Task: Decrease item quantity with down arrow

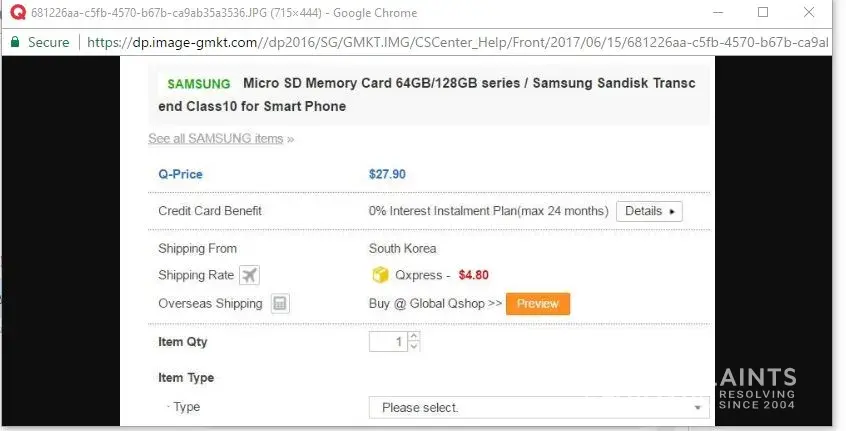Action: (415, 347)
